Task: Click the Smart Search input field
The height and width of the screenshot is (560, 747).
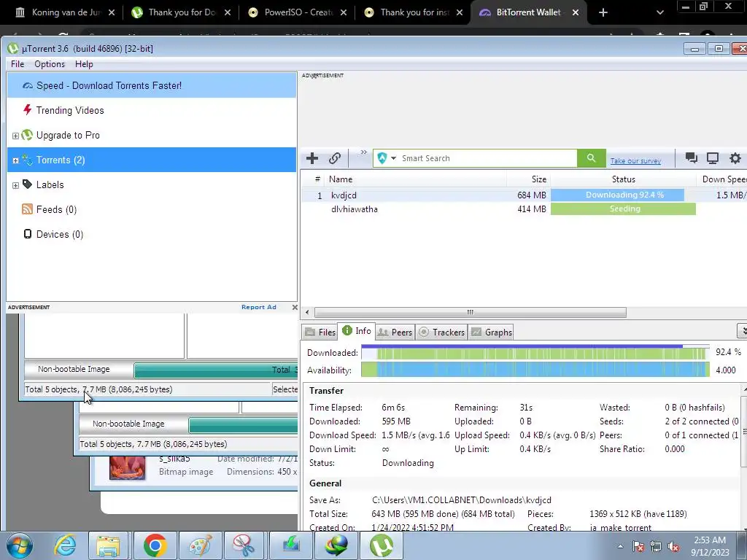Action: (488, 158)
